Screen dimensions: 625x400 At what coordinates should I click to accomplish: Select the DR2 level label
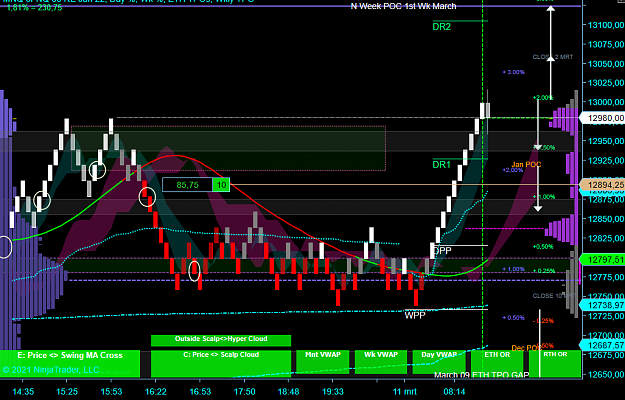click(442, 27)
